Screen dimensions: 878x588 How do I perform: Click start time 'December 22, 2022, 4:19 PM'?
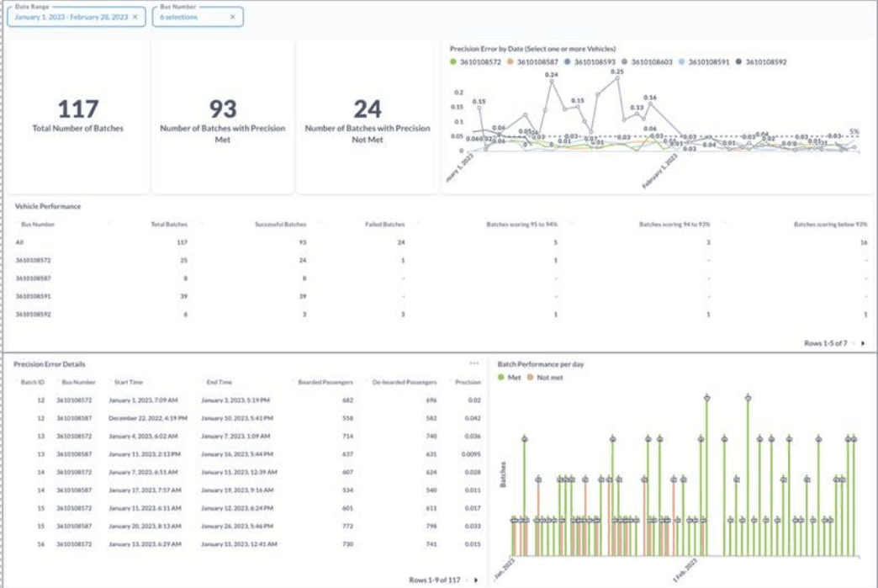tap(148, 418)
